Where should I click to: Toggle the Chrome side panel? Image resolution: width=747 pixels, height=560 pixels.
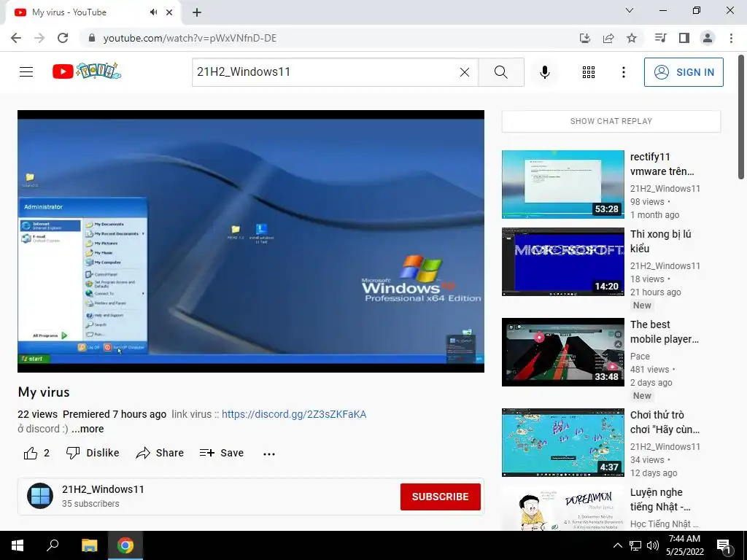684,38
